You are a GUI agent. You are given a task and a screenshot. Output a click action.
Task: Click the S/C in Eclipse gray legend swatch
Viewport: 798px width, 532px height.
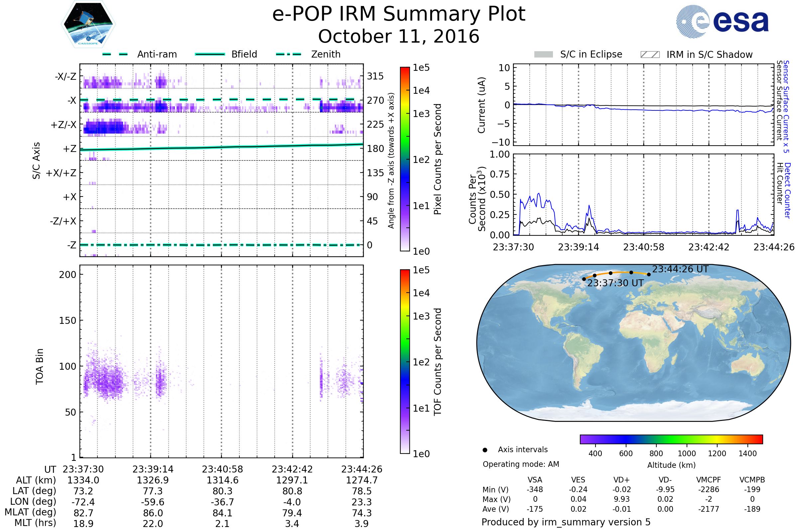(x=544, y=55)
